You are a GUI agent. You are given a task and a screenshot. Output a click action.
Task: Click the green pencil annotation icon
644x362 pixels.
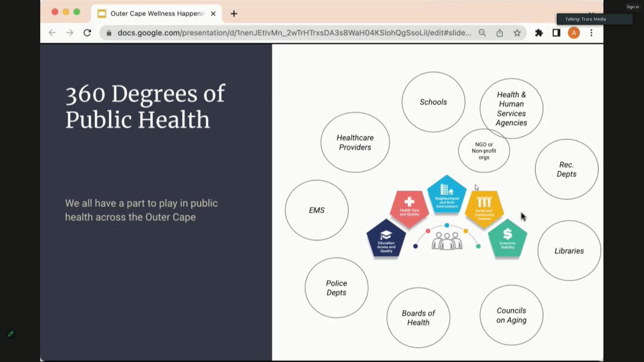pos(11,334)
